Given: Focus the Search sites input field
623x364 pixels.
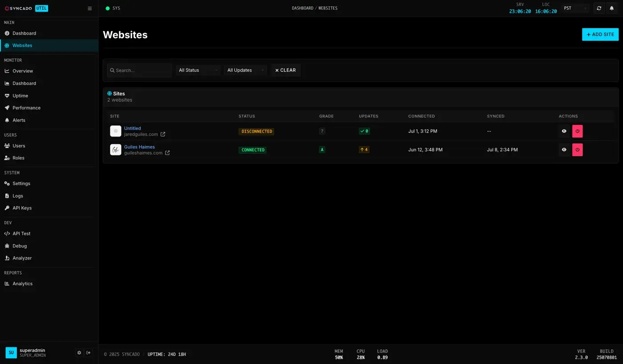Looking at the screenshot, I should tap(139, 70).
